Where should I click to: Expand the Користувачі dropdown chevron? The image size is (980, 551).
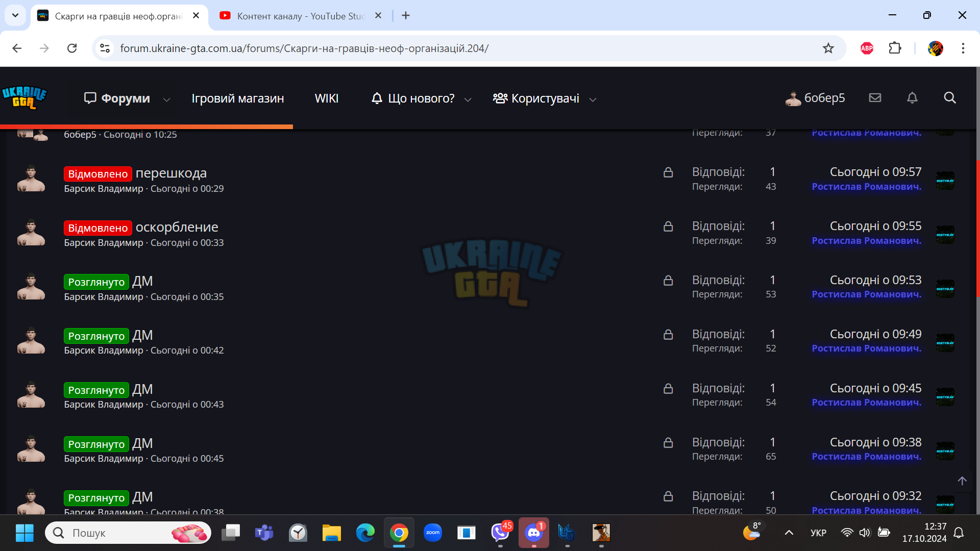(x=593, y=99)
